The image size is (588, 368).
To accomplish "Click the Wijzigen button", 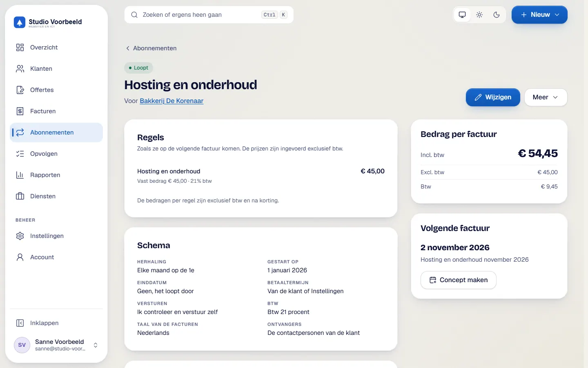I will [493, 97].
